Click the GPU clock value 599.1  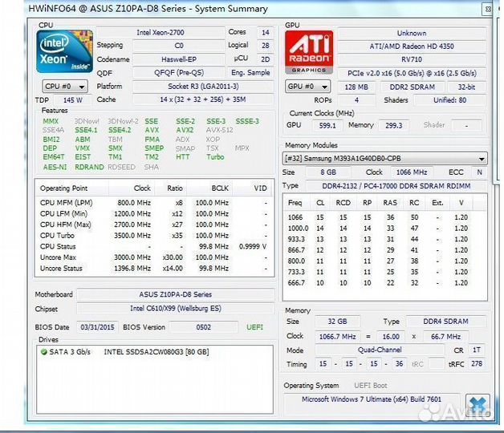click(x=327, y=125)
